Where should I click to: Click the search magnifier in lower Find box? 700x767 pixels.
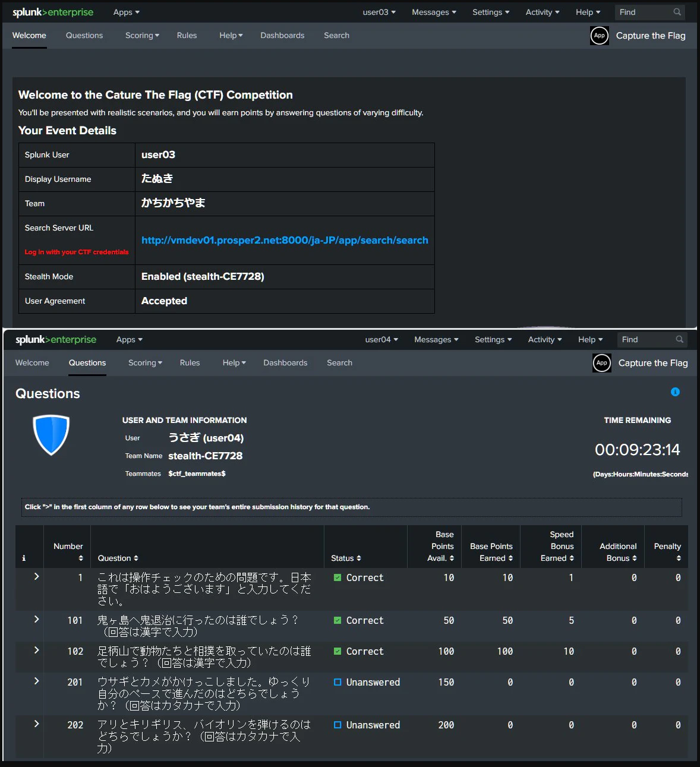click(x=679, y=339)
